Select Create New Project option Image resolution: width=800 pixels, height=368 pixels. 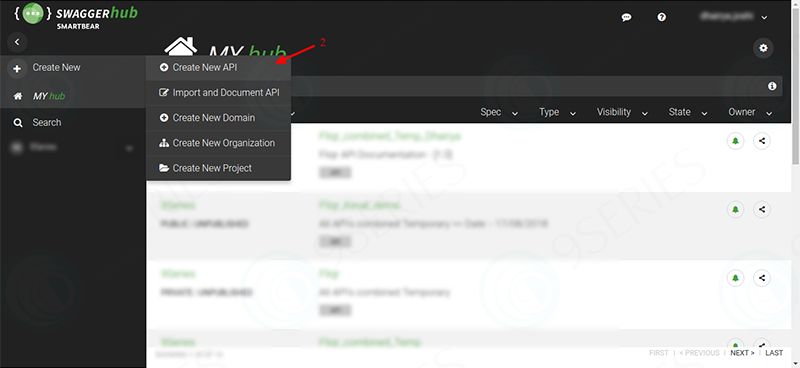pyautogui.click(x=218, y=168)
